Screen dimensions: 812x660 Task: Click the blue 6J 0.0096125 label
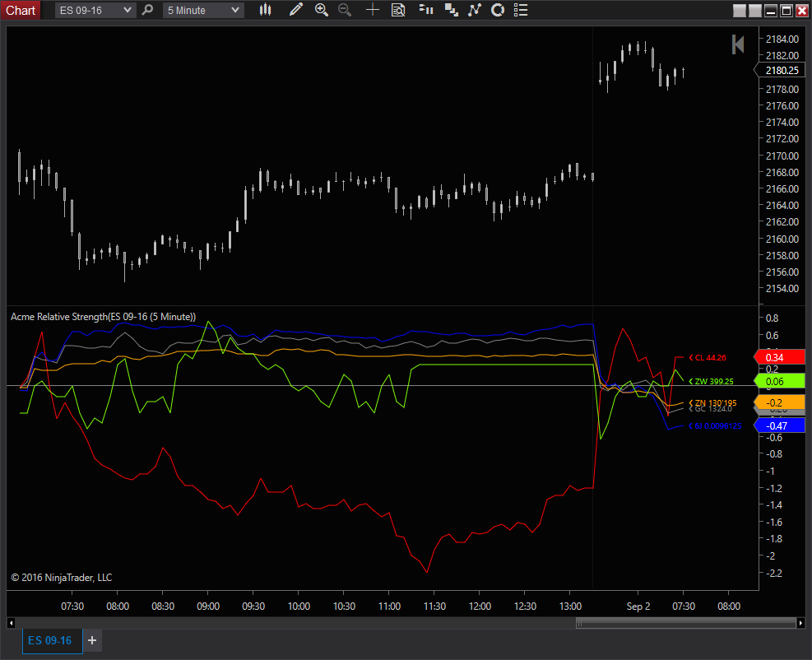tap(715, 425)
